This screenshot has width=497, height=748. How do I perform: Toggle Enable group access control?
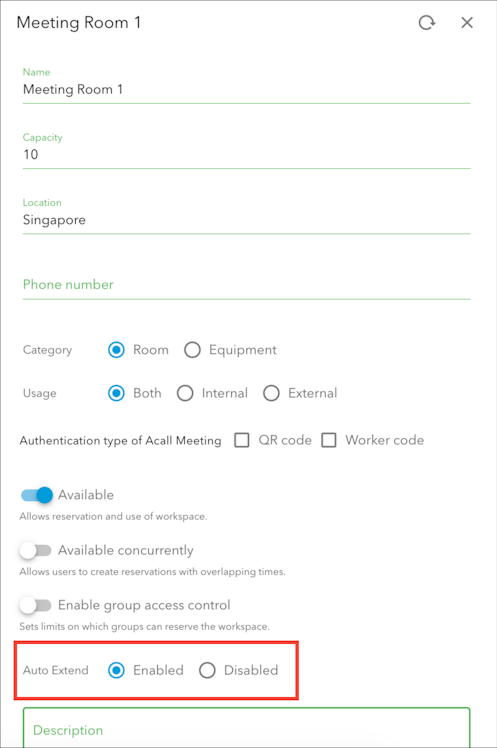coord(36,605)
